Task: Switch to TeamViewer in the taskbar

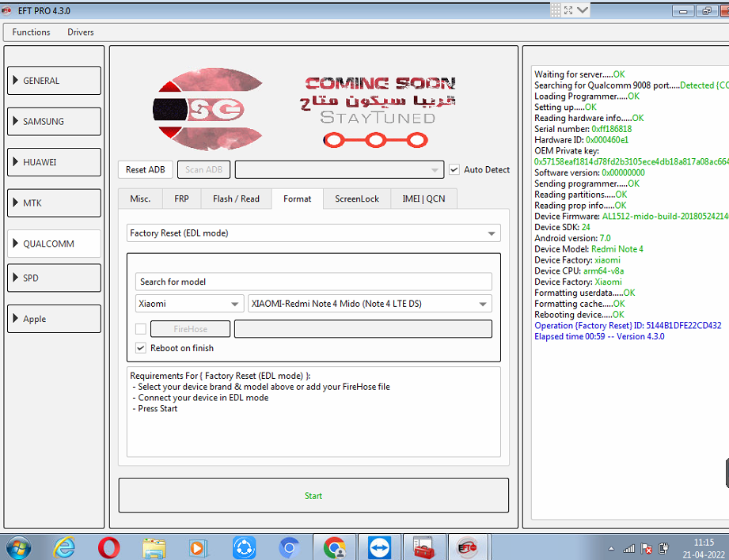Action: (379, 547)
